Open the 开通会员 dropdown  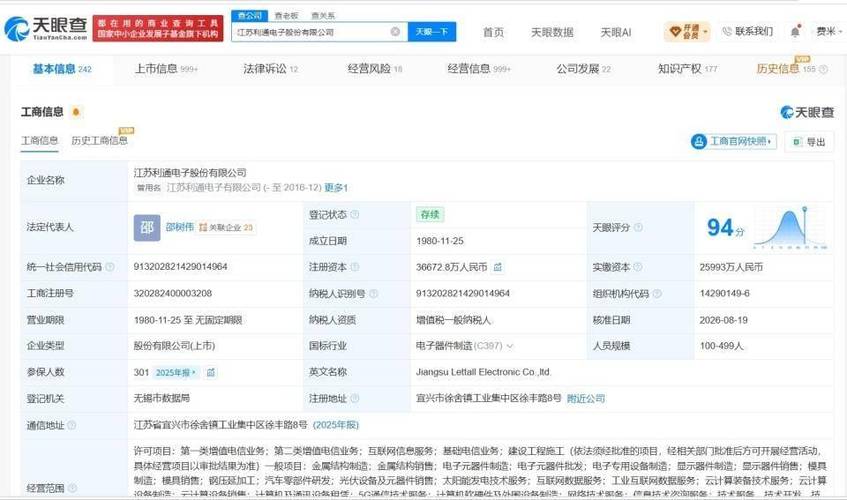[687, 32]
